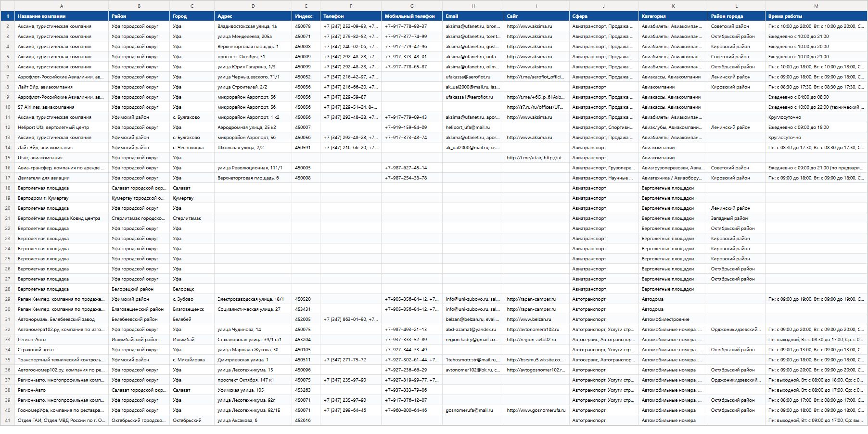Click the address 'Электрозаводская улица, 18/1'

(253, 299)
